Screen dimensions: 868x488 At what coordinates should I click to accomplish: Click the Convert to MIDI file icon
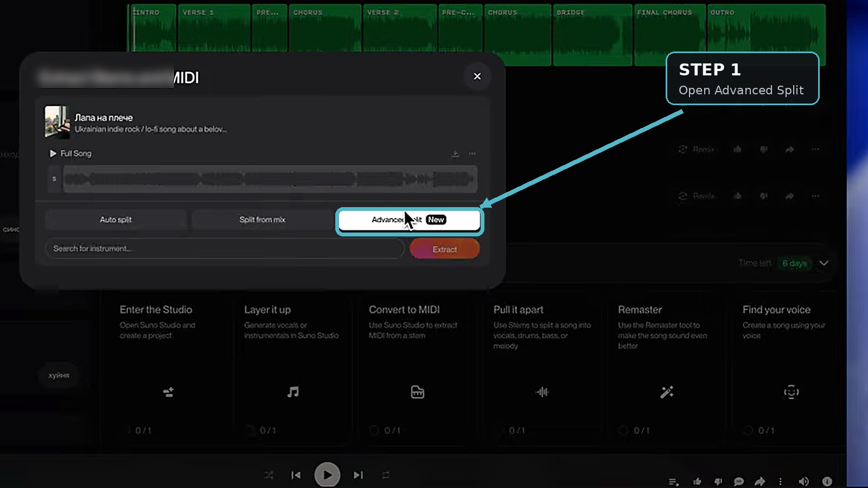click(x=418, y=392)
